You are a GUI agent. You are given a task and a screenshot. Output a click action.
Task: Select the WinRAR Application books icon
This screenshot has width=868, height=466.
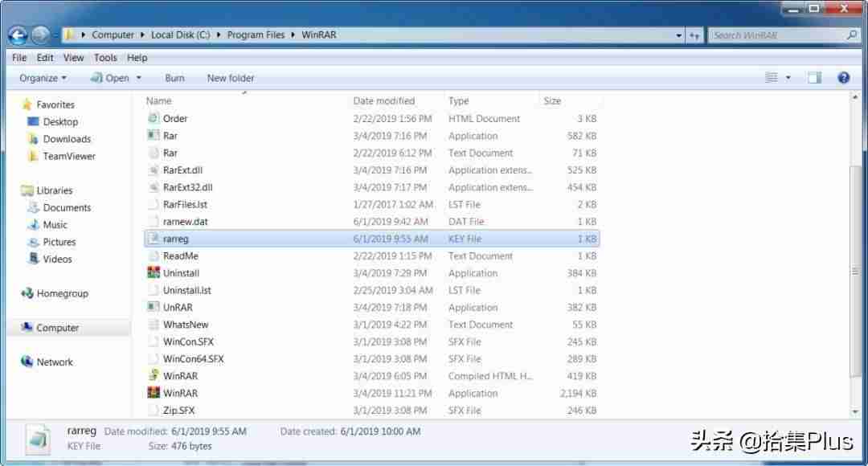coord(154,393)
